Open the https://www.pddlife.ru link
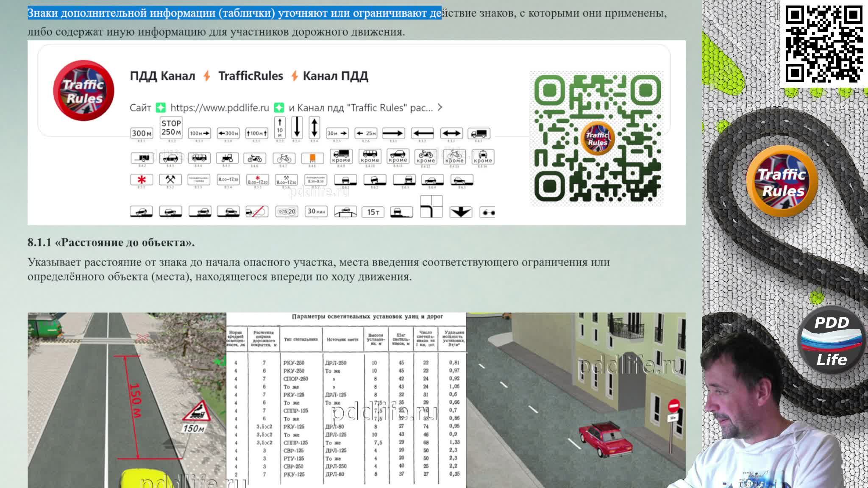This screenshot has width=868, height=488. point(220,108)
